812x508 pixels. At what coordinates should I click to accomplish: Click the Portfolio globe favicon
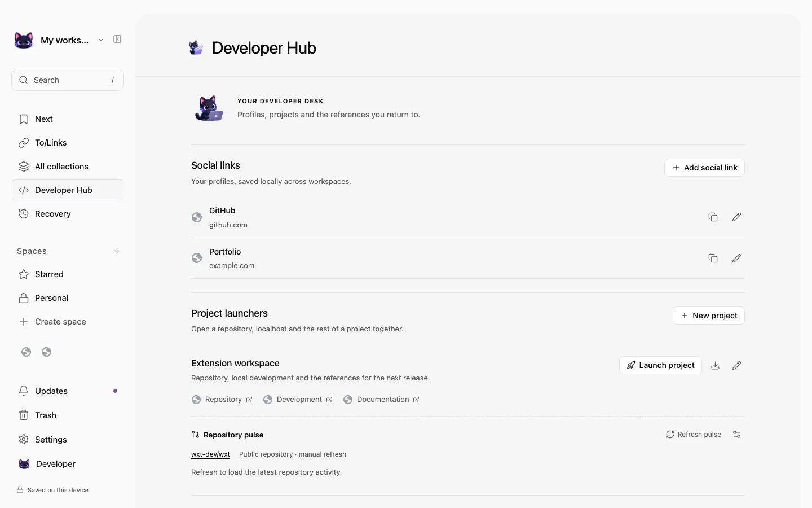[197, 258]
